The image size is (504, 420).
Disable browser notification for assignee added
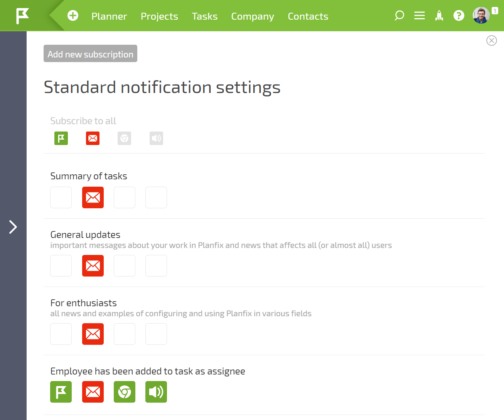125,392
